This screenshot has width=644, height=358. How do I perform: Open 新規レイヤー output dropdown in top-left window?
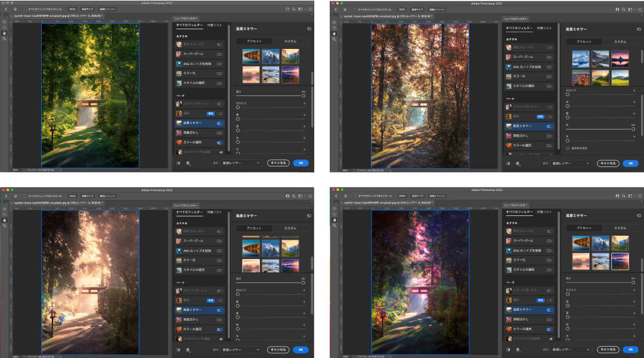point(241,163)
